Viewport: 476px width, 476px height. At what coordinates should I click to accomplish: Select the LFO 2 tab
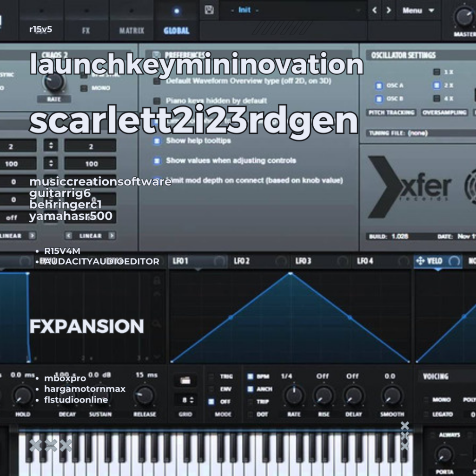click(x=258, y=261)
